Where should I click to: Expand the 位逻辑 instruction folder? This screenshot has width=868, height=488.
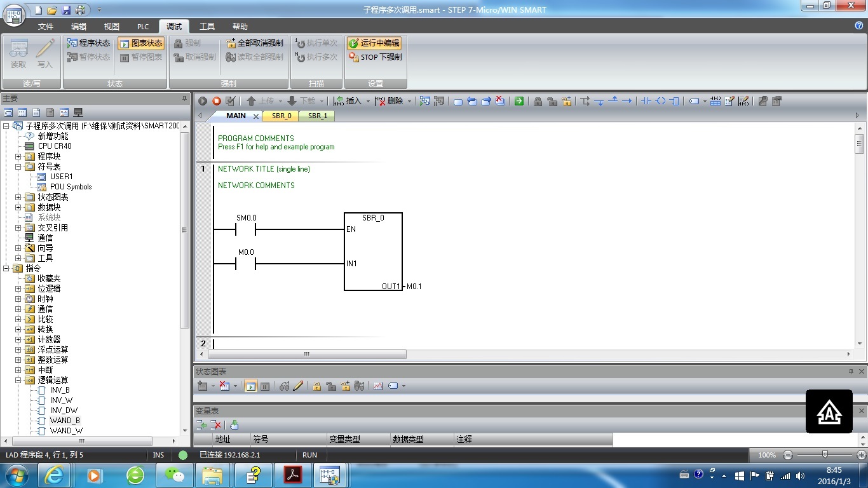[18, 288]
